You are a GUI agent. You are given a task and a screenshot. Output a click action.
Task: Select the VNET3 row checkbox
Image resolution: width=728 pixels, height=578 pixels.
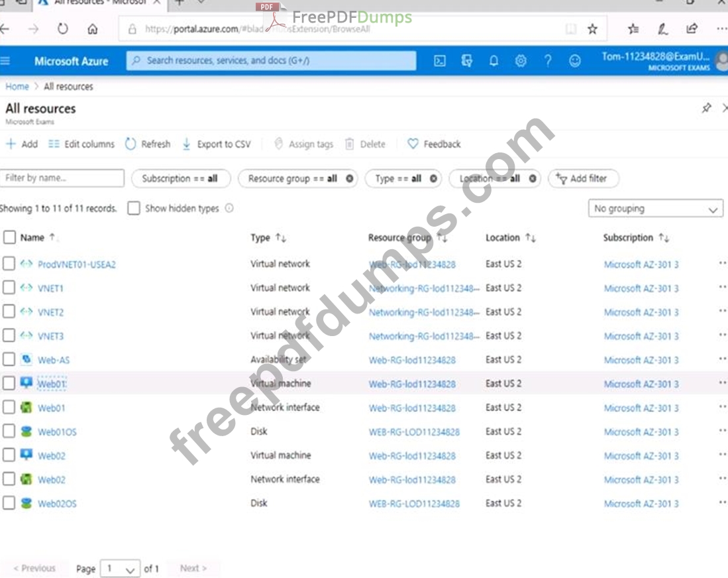tap(9, 335)
